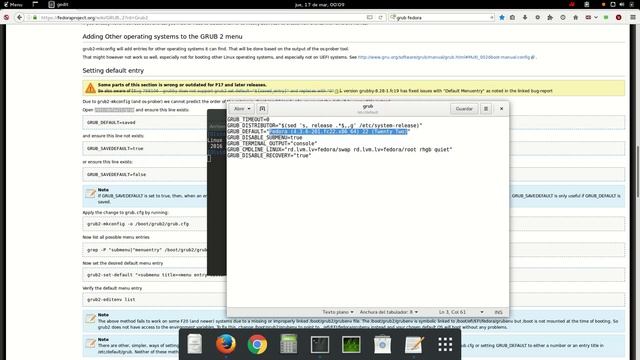Toggle INS insert mode indicator
Screen dimensions: 640x360
click(x=498, y=312)
